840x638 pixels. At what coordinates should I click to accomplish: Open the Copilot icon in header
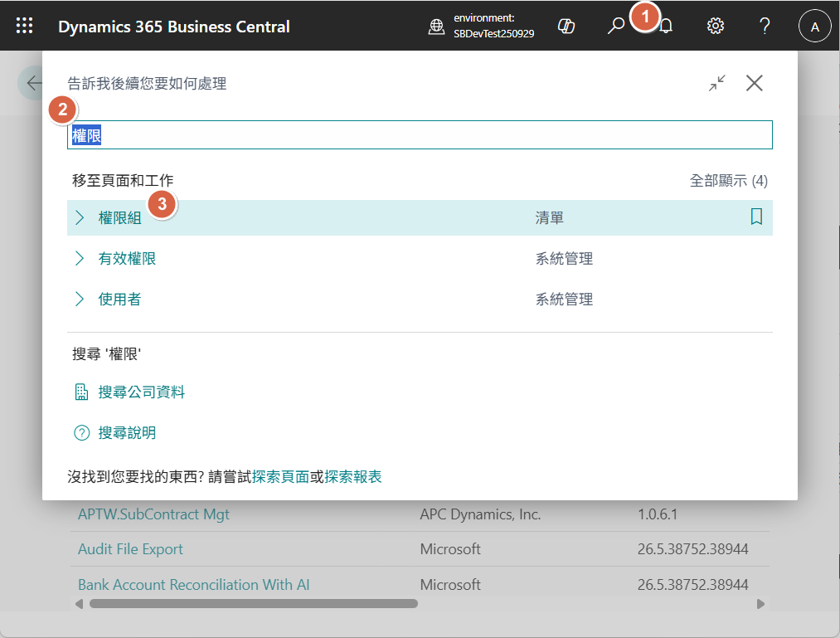tap(566, 26)
